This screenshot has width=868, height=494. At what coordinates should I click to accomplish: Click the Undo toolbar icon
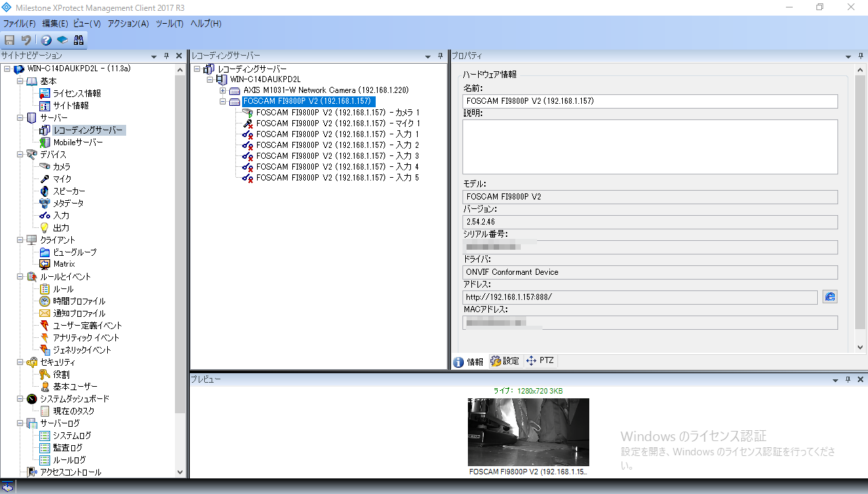click(x=26, y=40)
